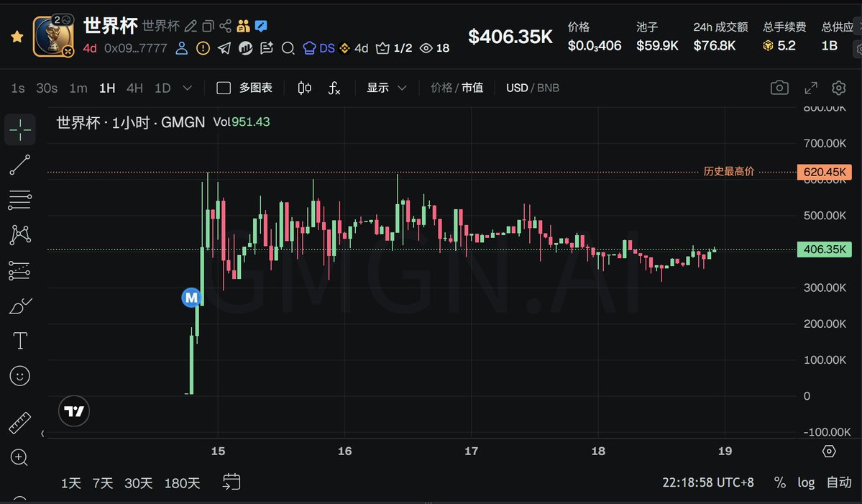
Task: Copy contract address 0x09...7777
Action: click(x=136, y=48)
